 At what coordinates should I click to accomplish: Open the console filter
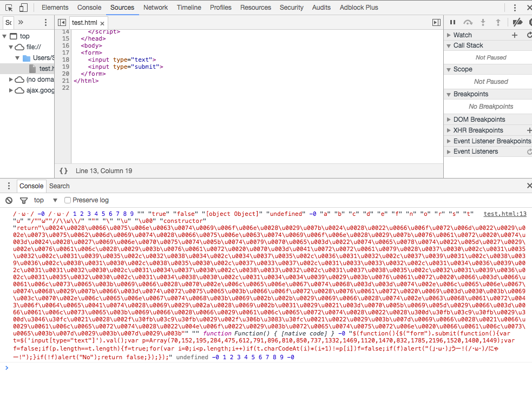point(24,200)
